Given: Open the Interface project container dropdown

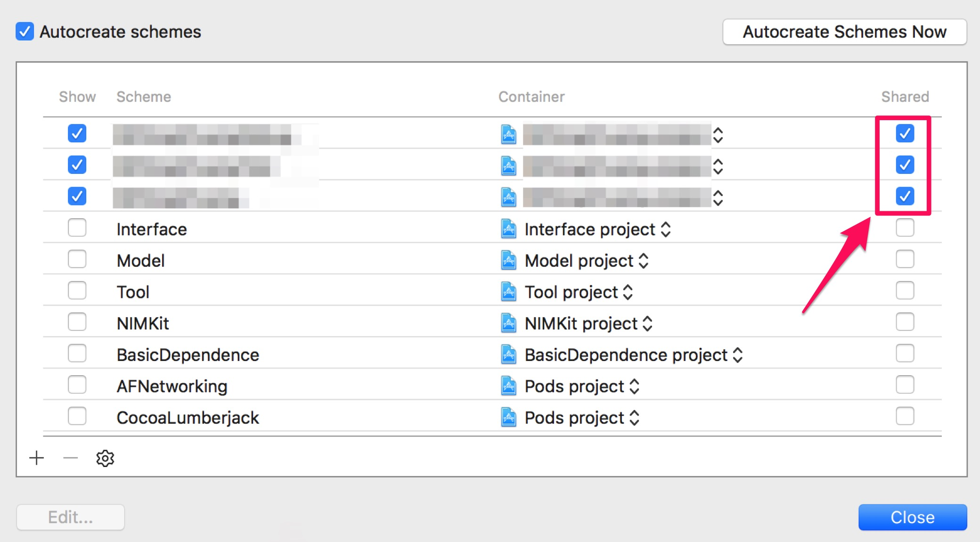Looking at the screenshot, I should tap(665, 230).
